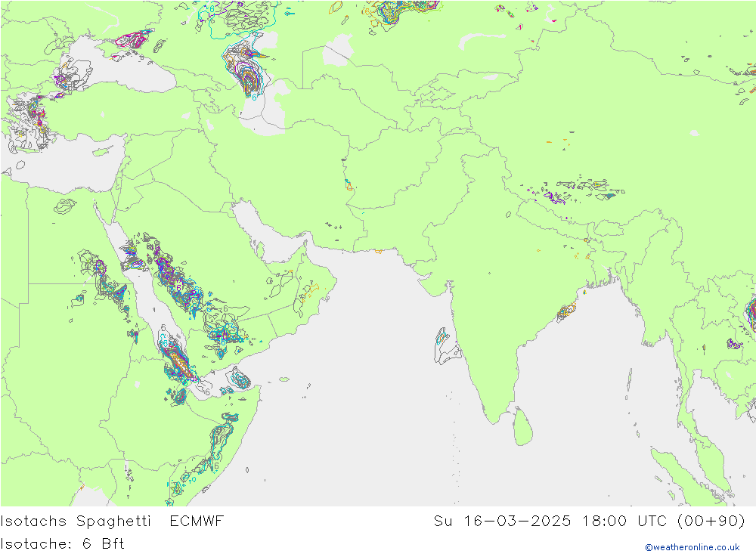
Task: Select the 'Isotache: 6 Bft' label
Action: point(63,544)
